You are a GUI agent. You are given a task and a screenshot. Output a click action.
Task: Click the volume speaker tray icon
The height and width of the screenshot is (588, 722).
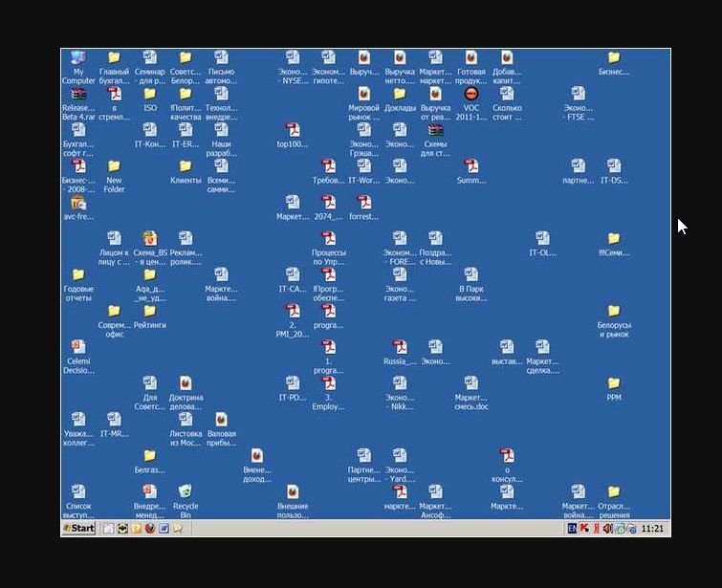pos(607,529)
